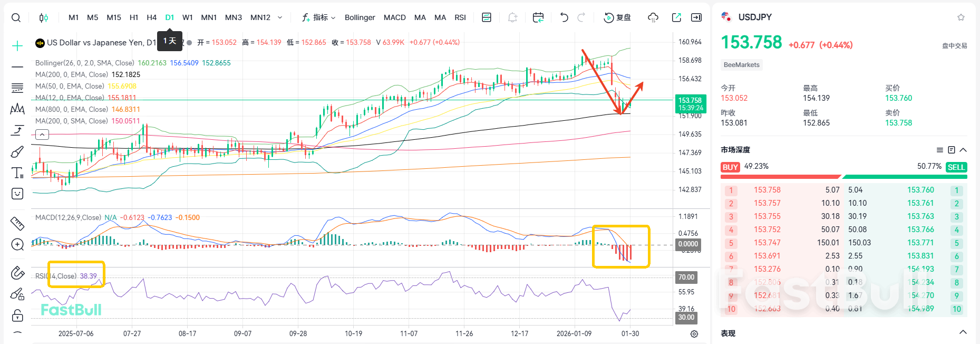Switch to the H4 timeframe

click(x=151, y=17)
